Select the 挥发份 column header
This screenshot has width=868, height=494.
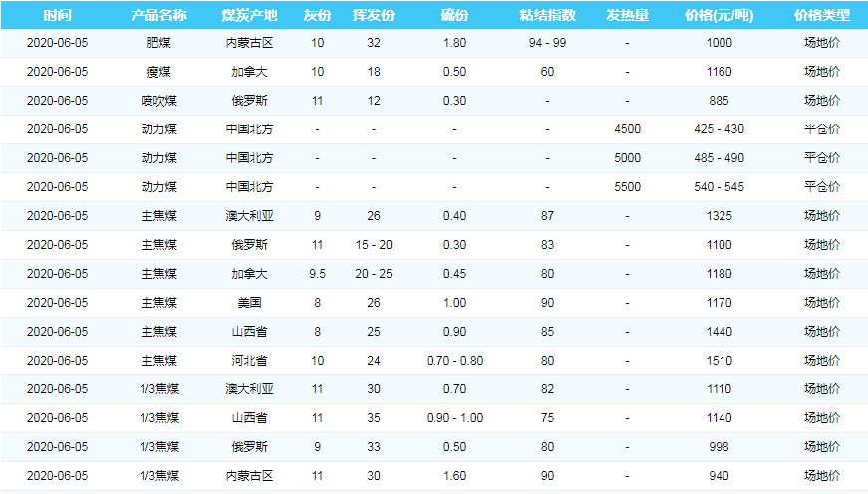pyautogui.click(x=374, y=16)
